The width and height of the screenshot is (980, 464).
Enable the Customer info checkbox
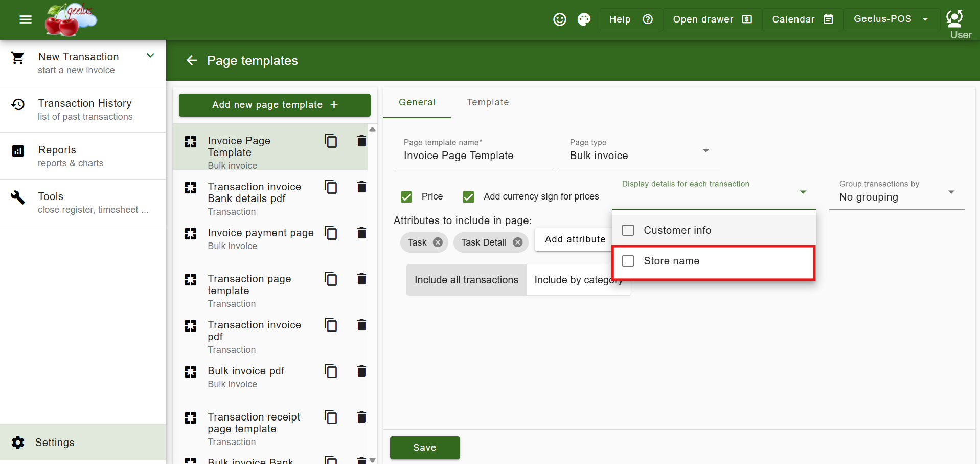[628, 230]
